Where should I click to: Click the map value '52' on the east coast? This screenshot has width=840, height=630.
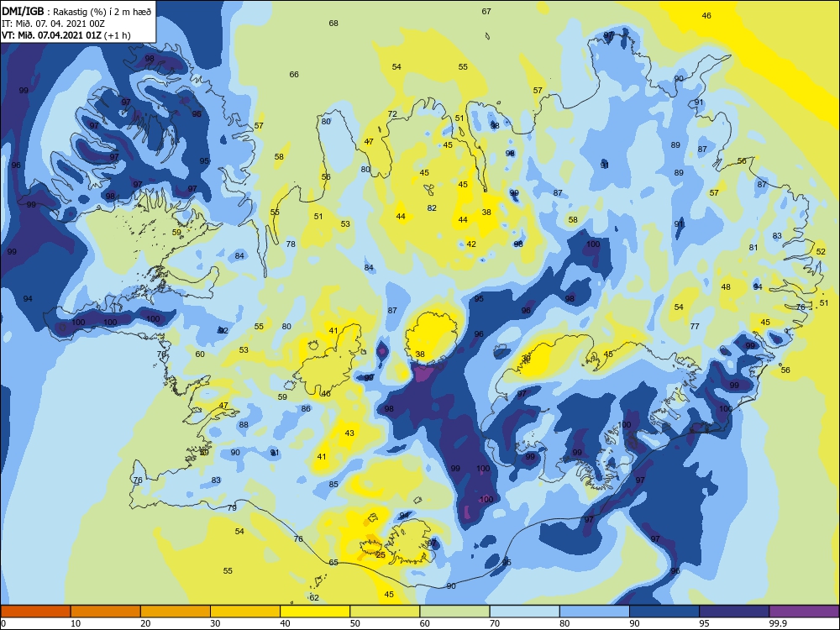pos(822,251)
